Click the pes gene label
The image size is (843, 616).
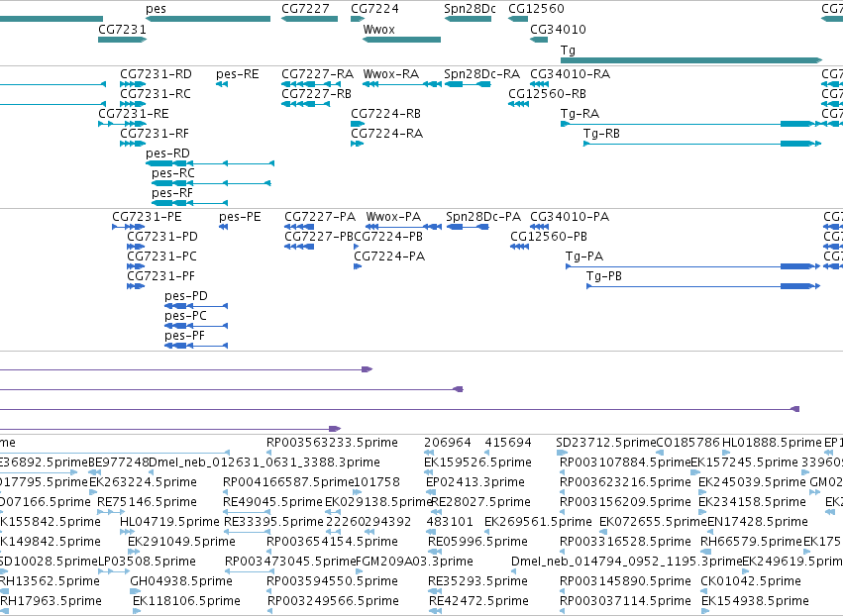pyautogui.click(x=156, y=9)
